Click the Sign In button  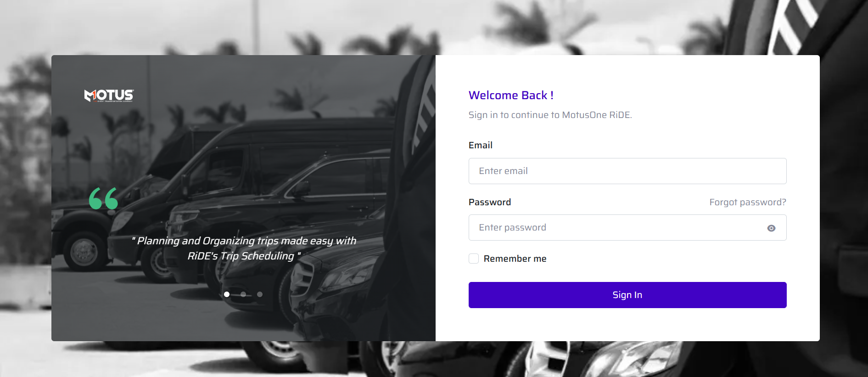pyautogui.click(x=627, y=295)
